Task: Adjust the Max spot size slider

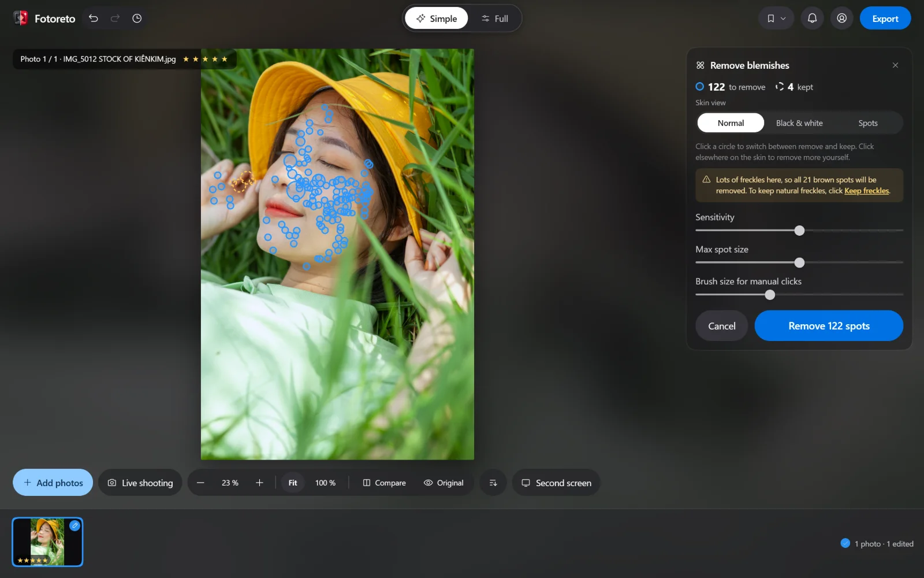Action: click(799, 263)
